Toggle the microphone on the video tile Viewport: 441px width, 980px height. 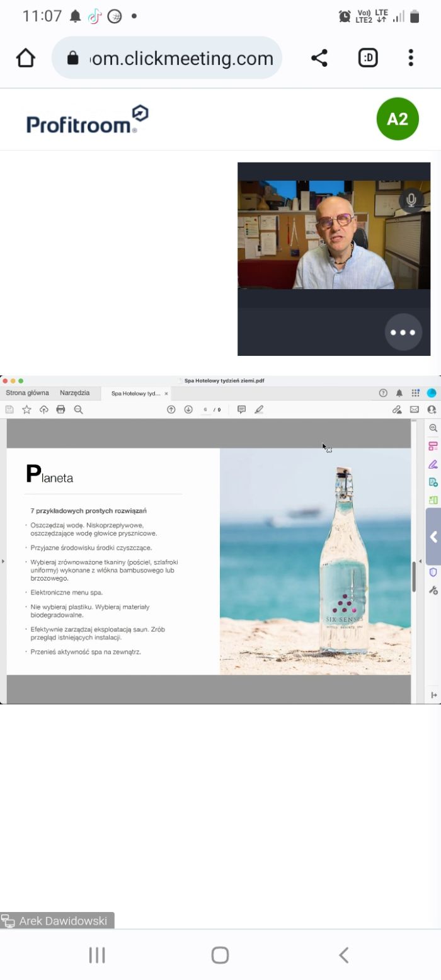click(x=411, y=200)
